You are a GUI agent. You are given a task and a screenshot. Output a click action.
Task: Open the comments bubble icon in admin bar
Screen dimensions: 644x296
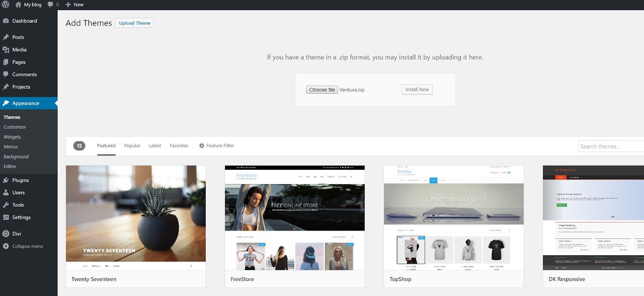pos(50,4)
